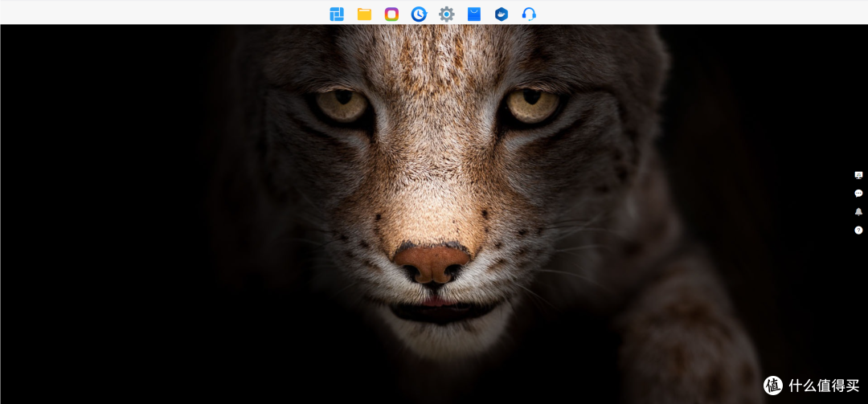Open the blue tiled app-grid launcher icon
Viewport: 868px width, 404px height.
click(x=337, y=14)
